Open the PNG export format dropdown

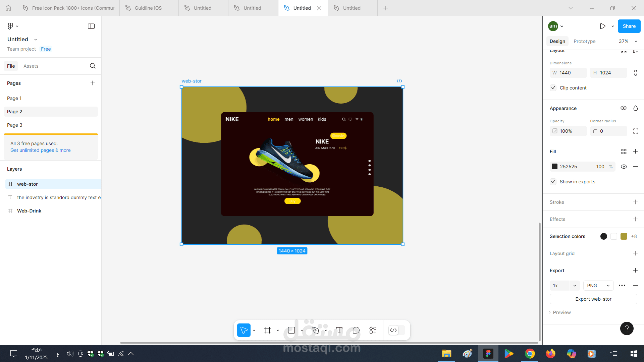click(598, 286)
